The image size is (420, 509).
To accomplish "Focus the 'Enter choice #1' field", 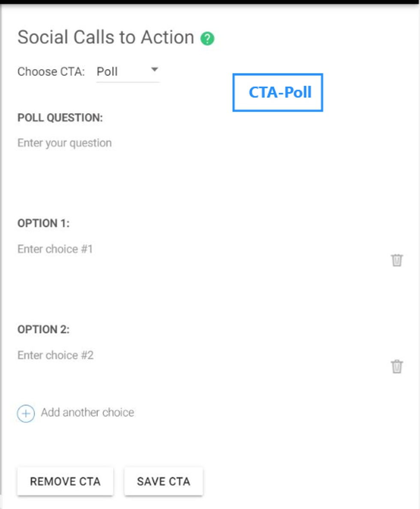I will coord(55,249).
